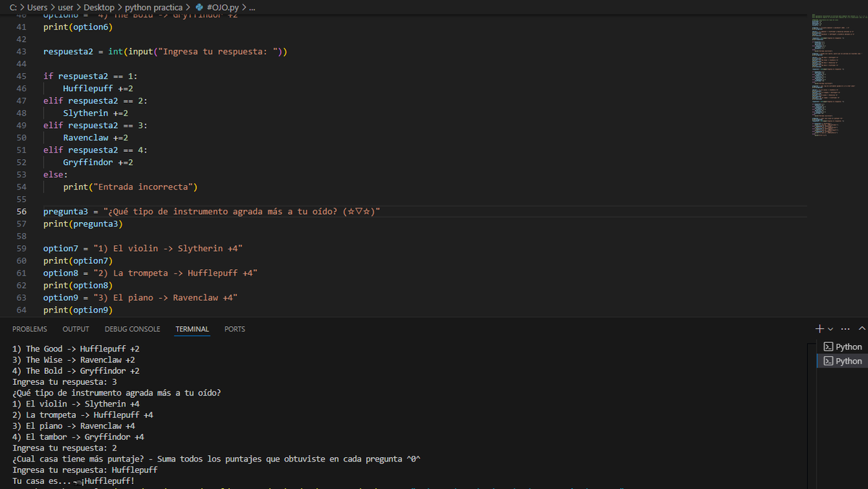Open the launch profile dropdown arrow

click(x=830, y=329)
